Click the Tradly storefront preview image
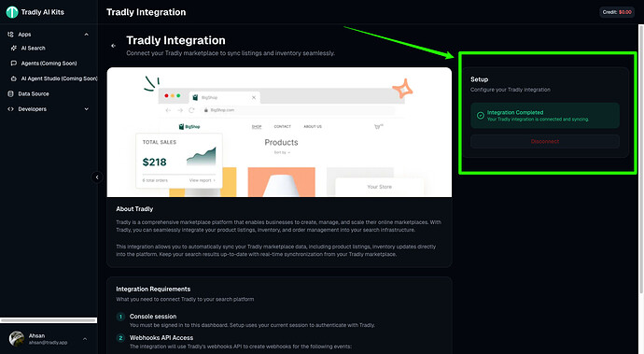This screenshot has width=644, height=354. (279, 133)
